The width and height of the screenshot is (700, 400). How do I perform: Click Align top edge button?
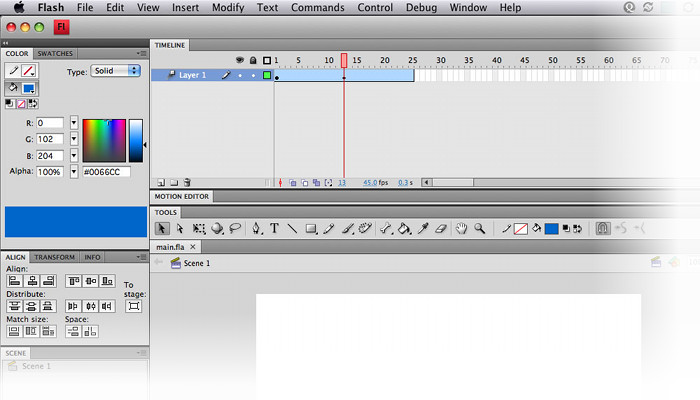point(74,281)
